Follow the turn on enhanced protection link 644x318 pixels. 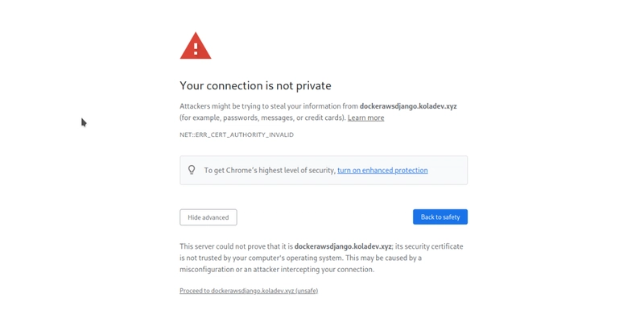tap(382, 170)
